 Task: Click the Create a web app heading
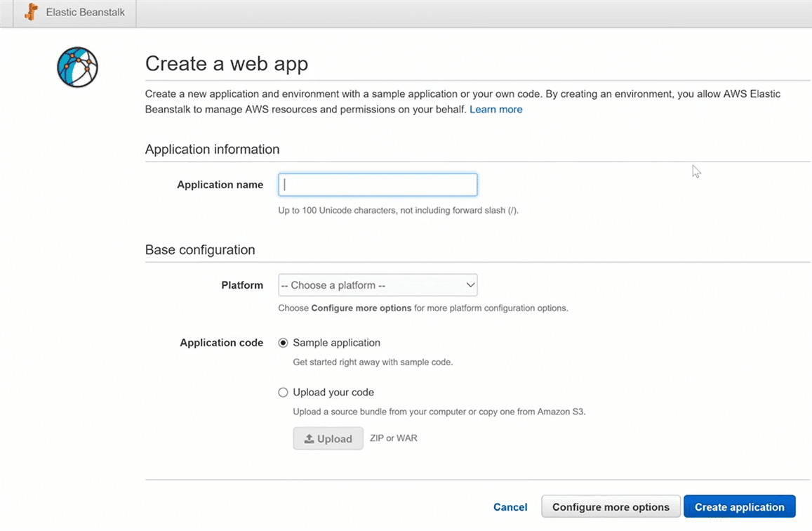[226, 64]
